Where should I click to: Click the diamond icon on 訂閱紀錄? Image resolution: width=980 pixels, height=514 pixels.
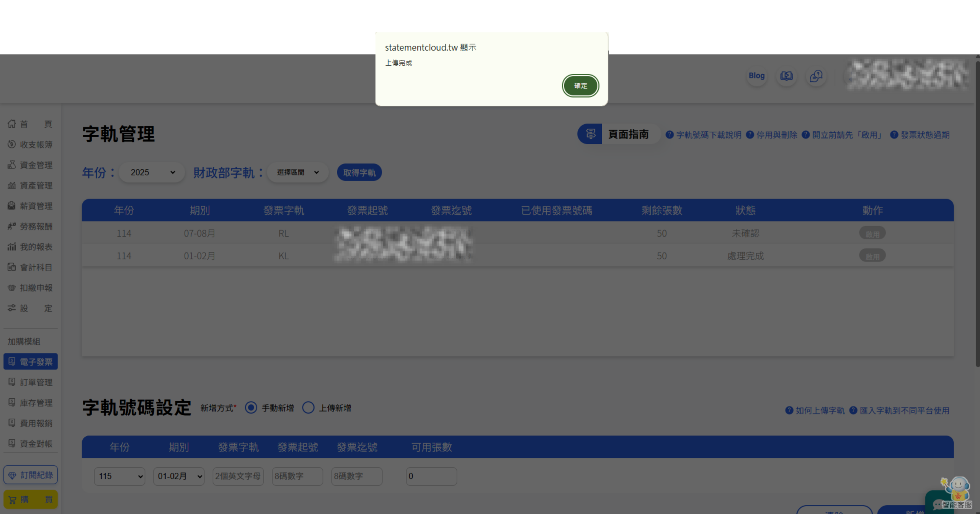click(x=12, y=475)
